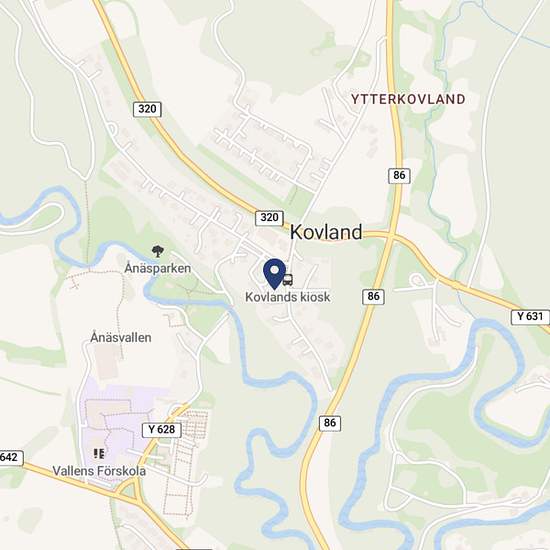This screenshot has height=550, width=550.
Task: Click the Ånäsvallen place label
Action: pyautogui.click(x=121, y=337)
